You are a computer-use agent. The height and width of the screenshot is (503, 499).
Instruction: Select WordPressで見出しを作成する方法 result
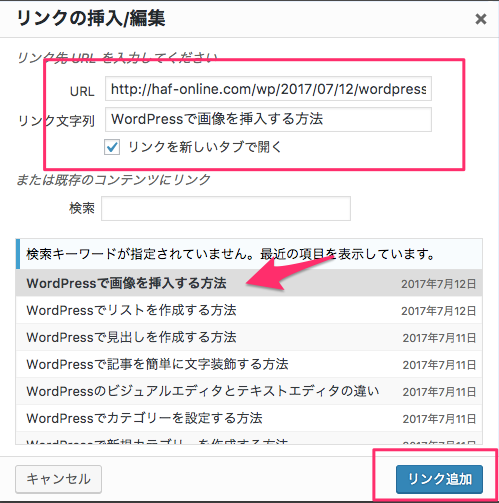point(249,337)
